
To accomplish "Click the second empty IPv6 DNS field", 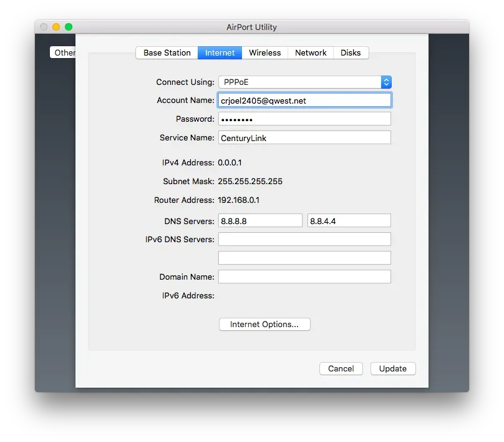I will (304, 257).
